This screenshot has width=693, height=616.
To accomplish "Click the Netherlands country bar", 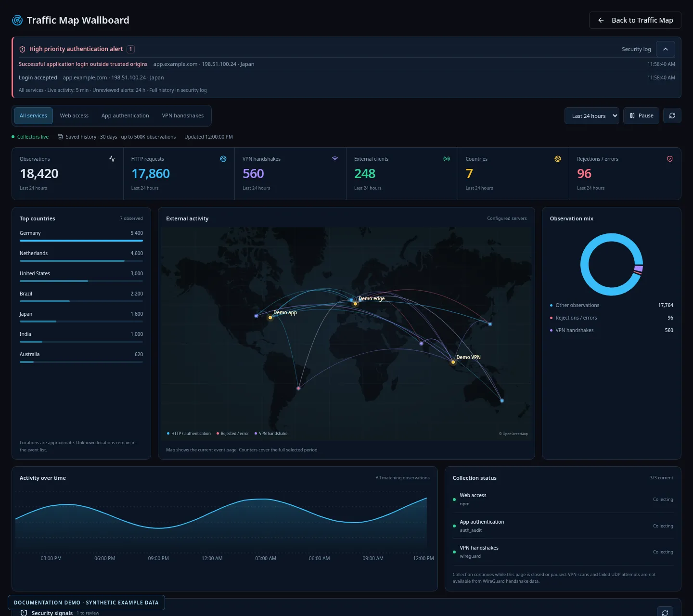I will (81, 260).
